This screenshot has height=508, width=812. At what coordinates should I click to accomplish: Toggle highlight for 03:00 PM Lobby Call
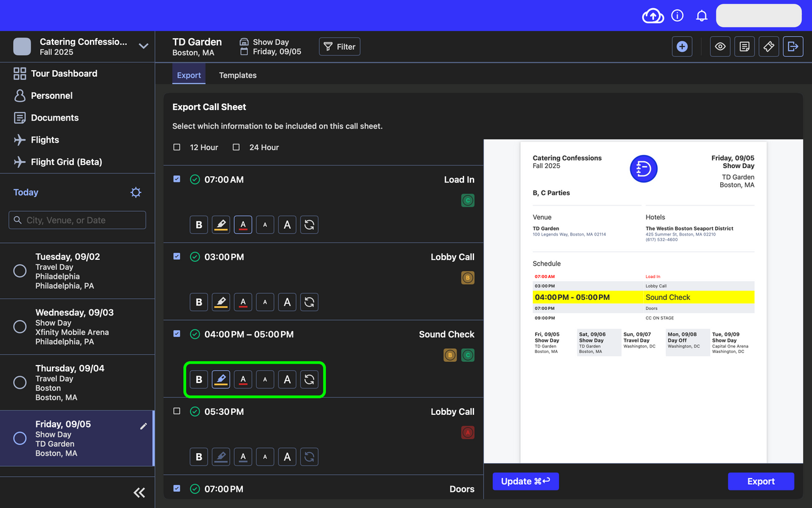pyautogui.click(x=221, y=302)
